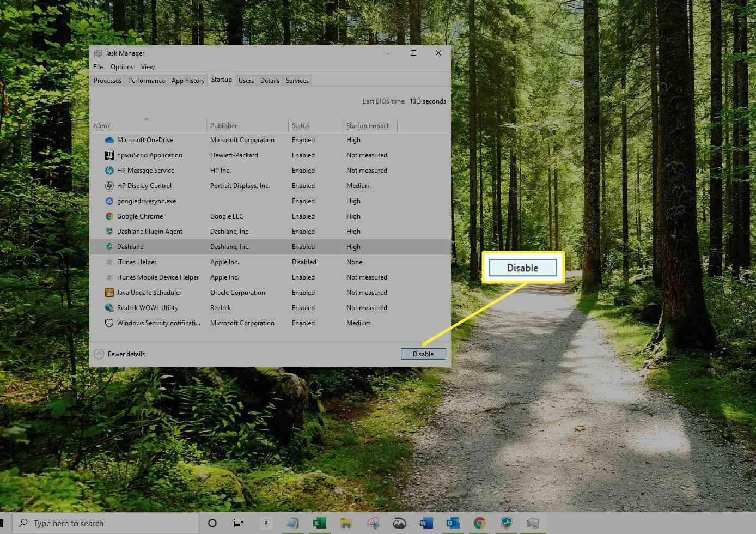Screen dimensions: 756x534
Task: Switch to the Users tab
Action: coord(246,81)
